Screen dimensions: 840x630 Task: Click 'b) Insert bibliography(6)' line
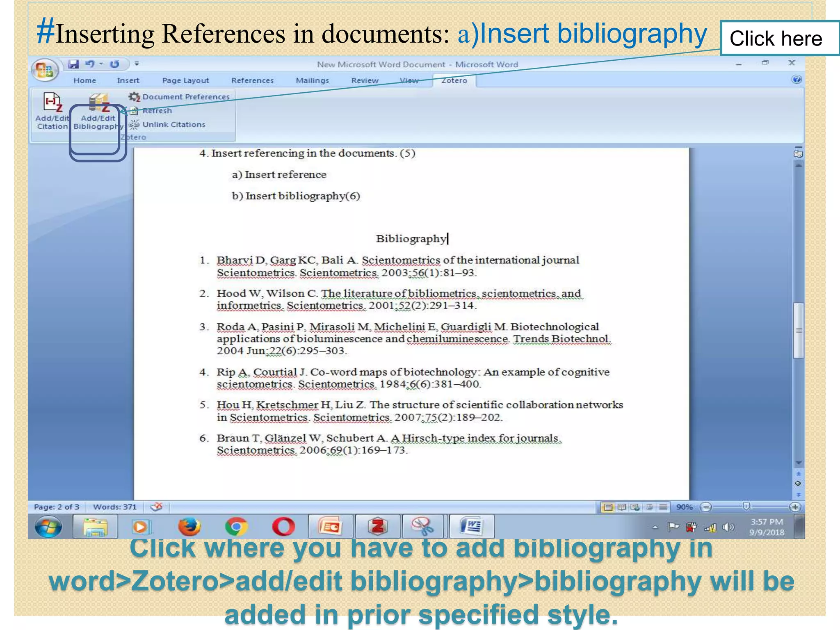pos(296,196)
